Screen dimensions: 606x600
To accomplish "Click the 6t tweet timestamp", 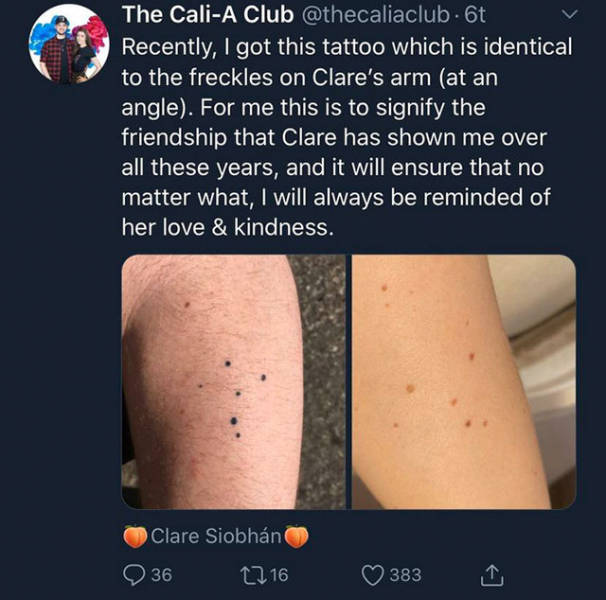I will click(475, 16).
